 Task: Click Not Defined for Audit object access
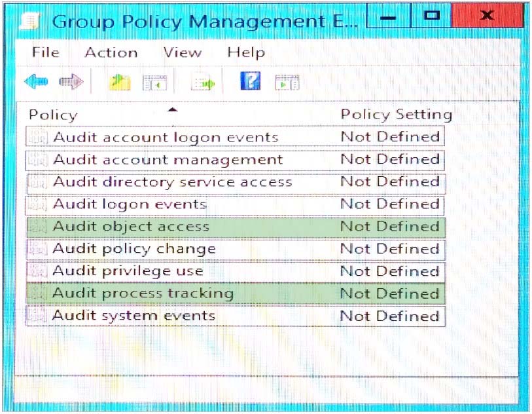pos(390,226)
